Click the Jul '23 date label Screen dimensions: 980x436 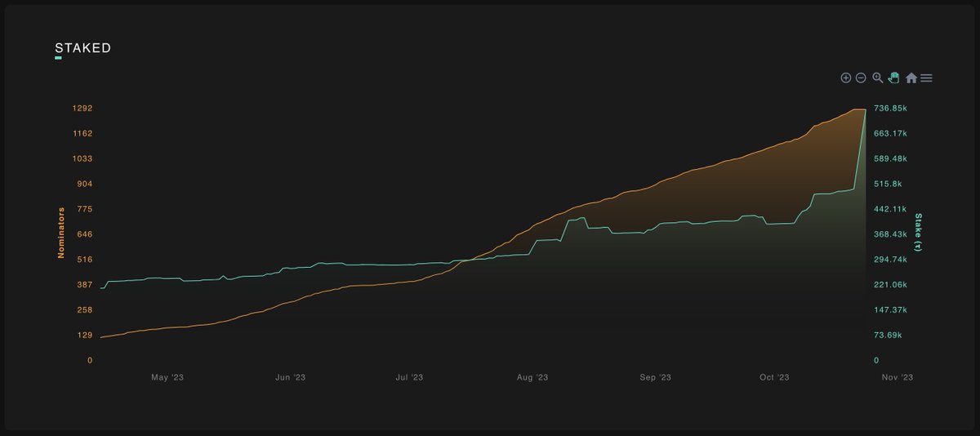coord(409,378)
